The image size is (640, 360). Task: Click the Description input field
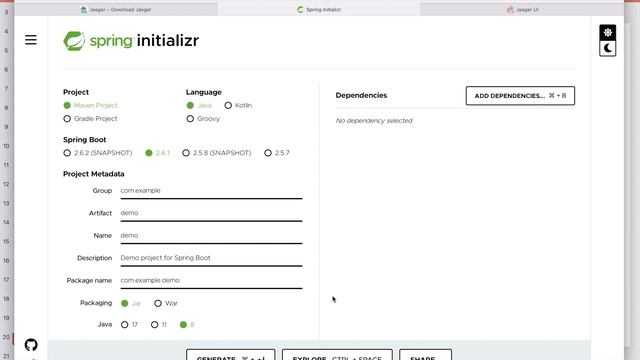point(211,258)
